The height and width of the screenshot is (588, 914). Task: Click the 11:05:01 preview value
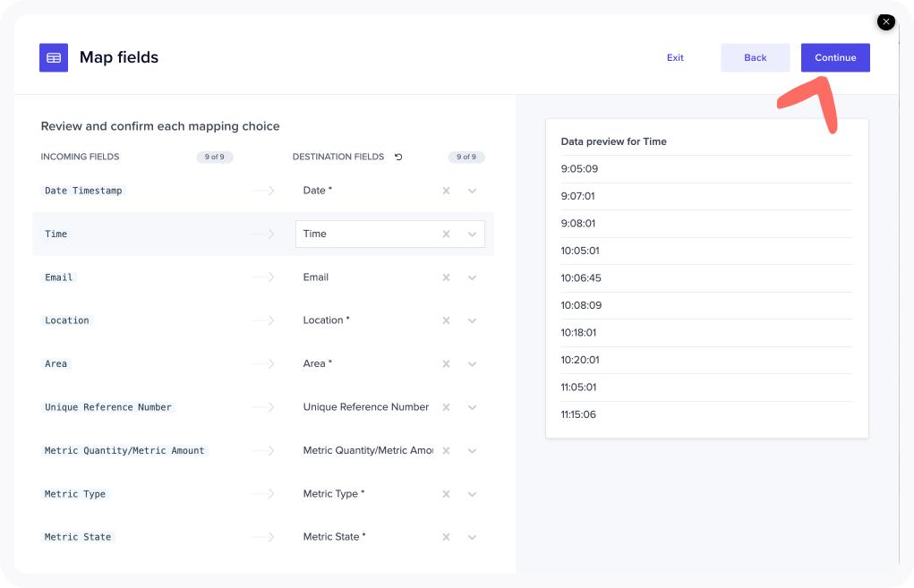pyautogui.click(x=579, y=388)
